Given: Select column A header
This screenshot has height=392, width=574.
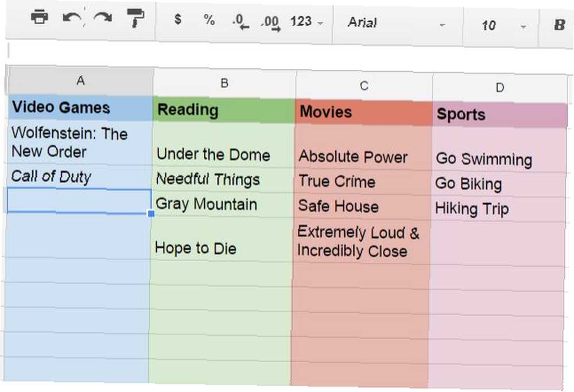Looking at the screenshot, I should click(x=80, y=80).
